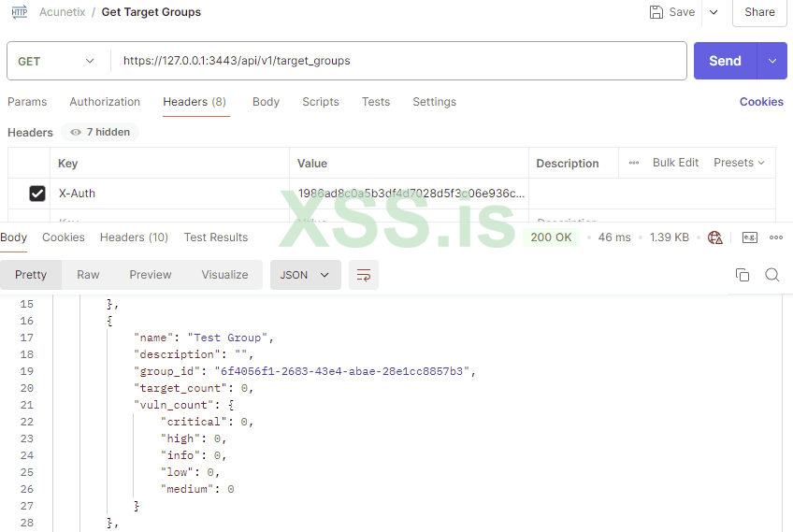Select the Pretty view
793x532 pixels.
coord(31,275)
